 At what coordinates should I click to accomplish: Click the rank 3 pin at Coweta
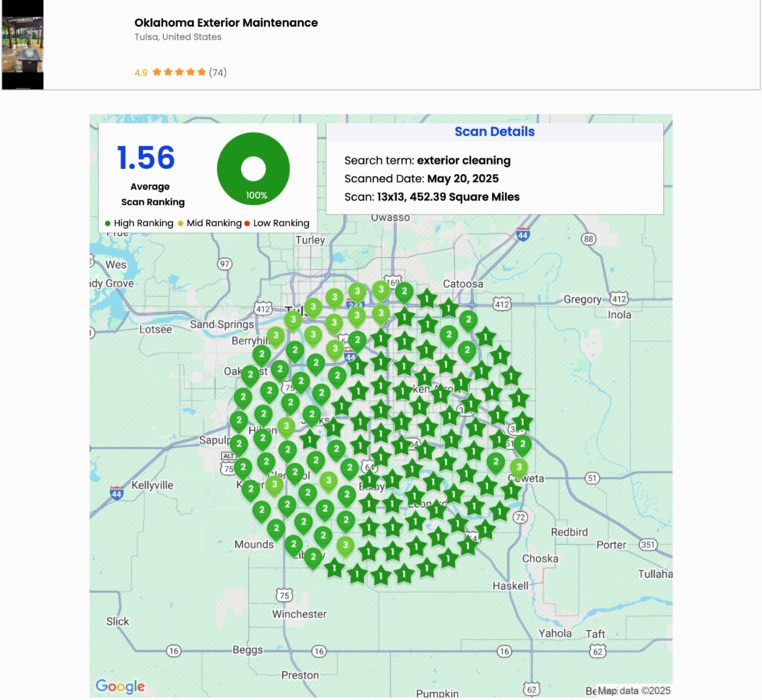[518, 468]
